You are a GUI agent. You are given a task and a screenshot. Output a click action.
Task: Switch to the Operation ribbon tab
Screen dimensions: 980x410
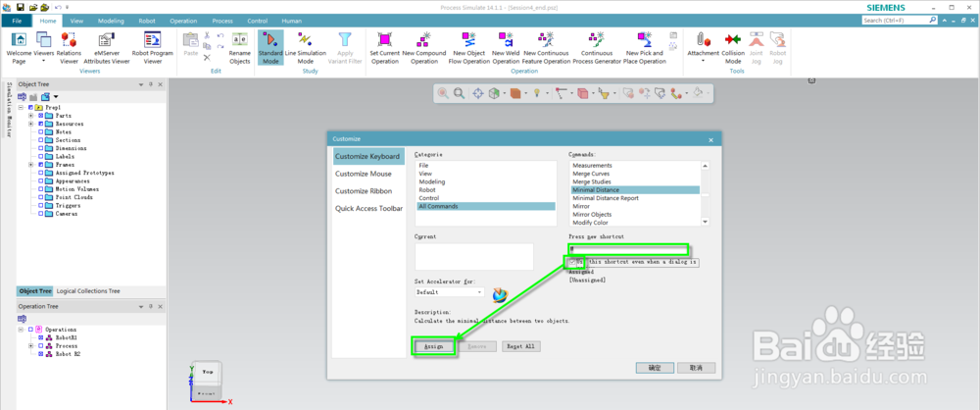pyautogui.click(x=183, y=21)
